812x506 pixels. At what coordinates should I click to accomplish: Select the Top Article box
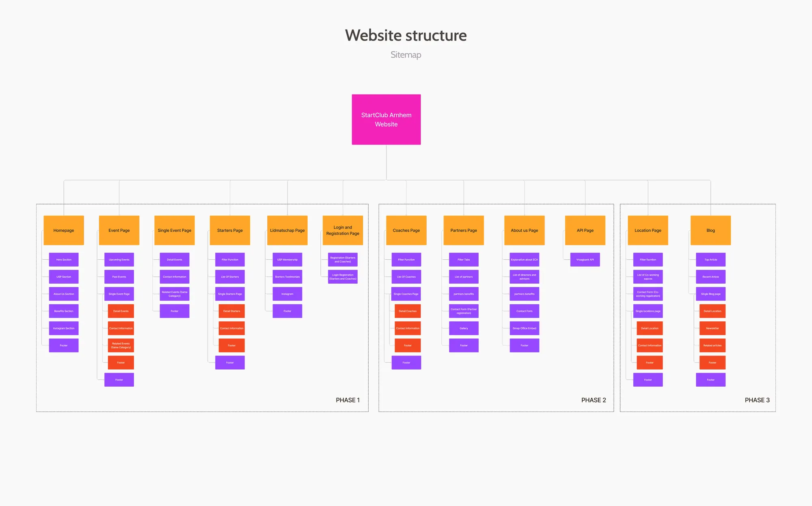pos(710,260)
